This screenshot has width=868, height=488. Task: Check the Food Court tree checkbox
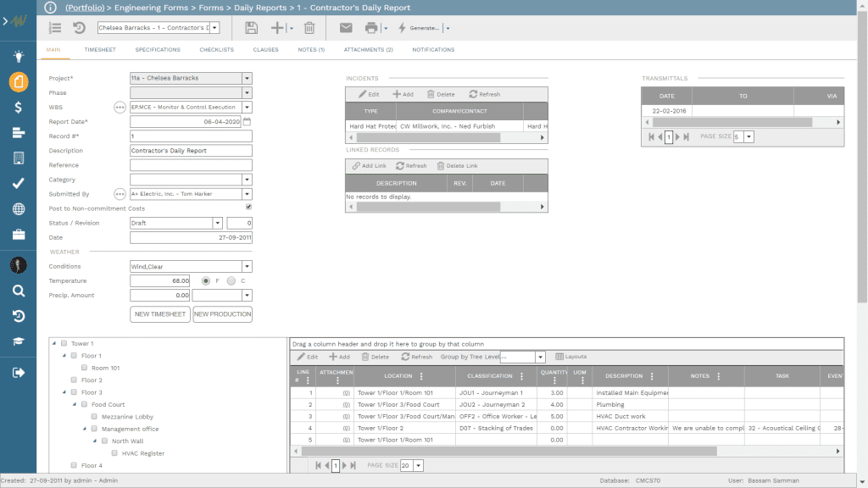(x=85, y=404)
